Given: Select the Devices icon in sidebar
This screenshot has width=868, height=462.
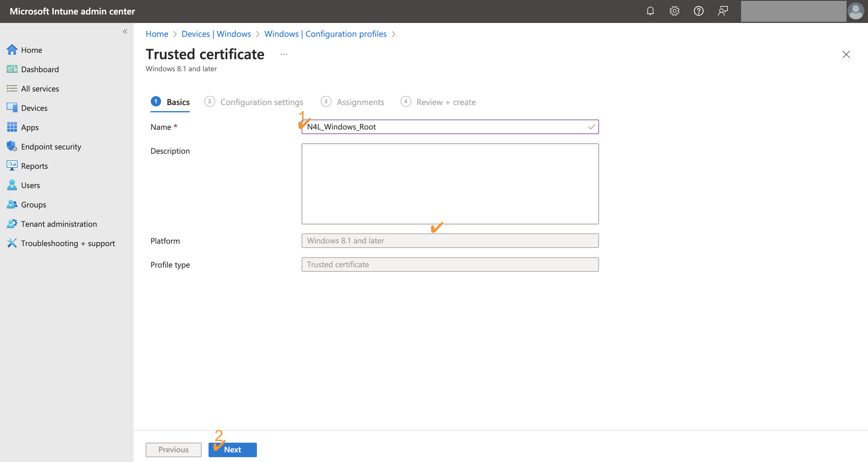Looking at the screenshot, I should coord(12,108).
